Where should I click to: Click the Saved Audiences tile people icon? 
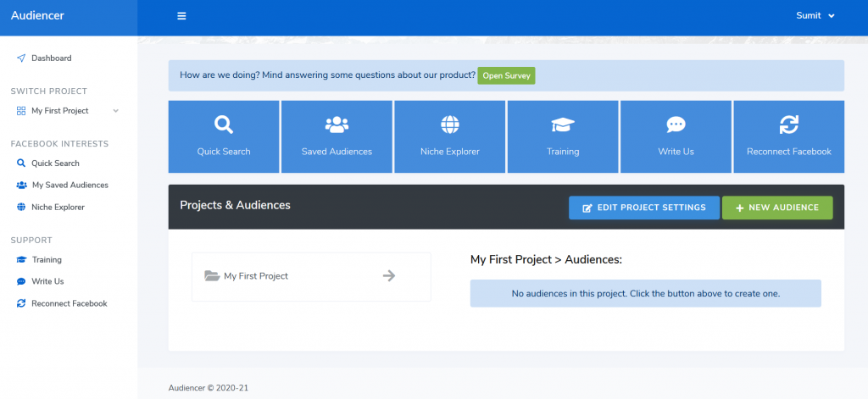337,125
